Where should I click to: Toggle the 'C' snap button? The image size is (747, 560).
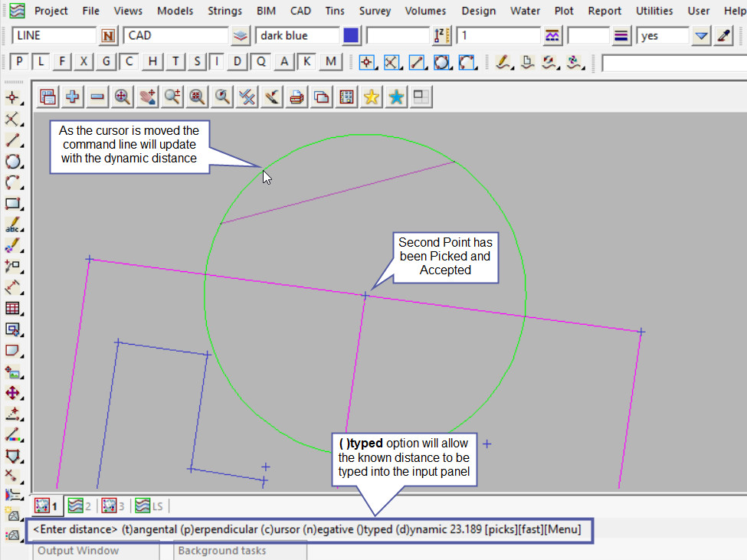130,62
